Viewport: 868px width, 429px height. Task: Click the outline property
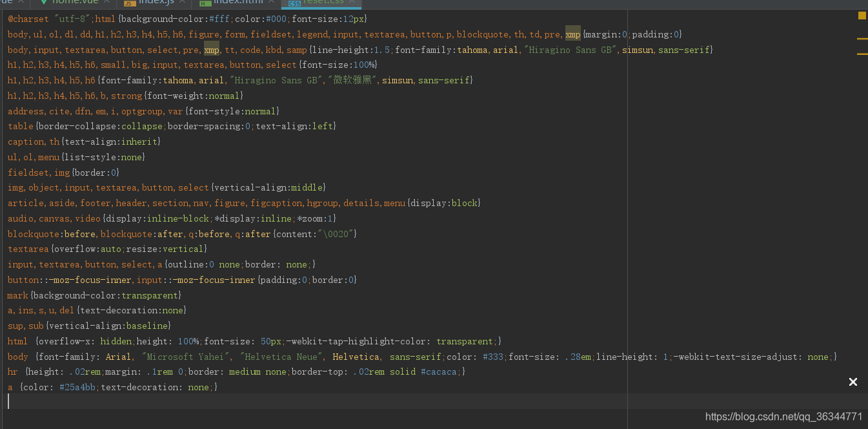(x=185, y=264)
